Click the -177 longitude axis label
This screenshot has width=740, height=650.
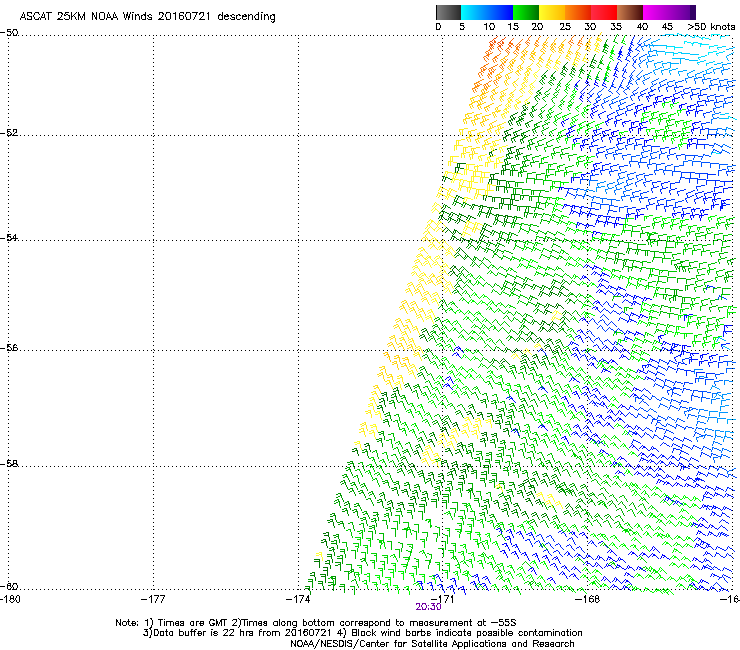pyautogui.click(x=153, y=599)
